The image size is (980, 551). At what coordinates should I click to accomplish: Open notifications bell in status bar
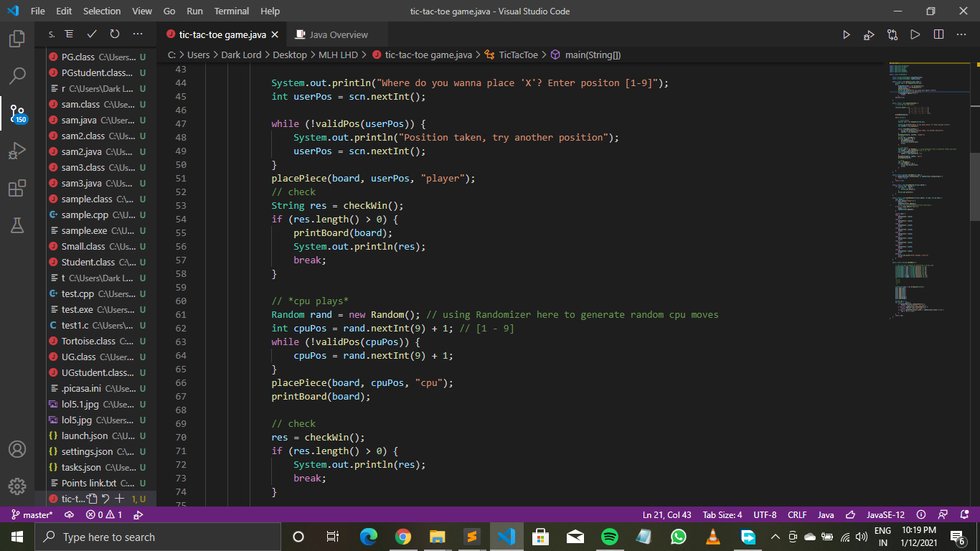pyautogui.click(x=963, y=514)
